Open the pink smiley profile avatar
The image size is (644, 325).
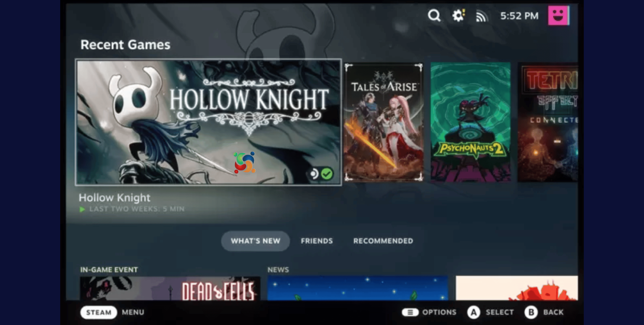(558, 15)
